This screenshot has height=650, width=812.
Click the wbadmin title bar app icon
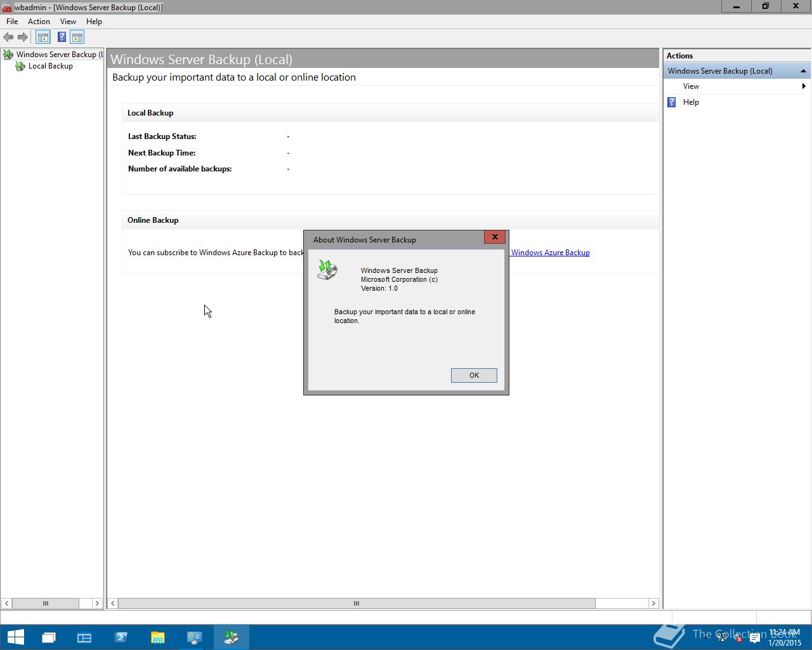pos(6,7)
